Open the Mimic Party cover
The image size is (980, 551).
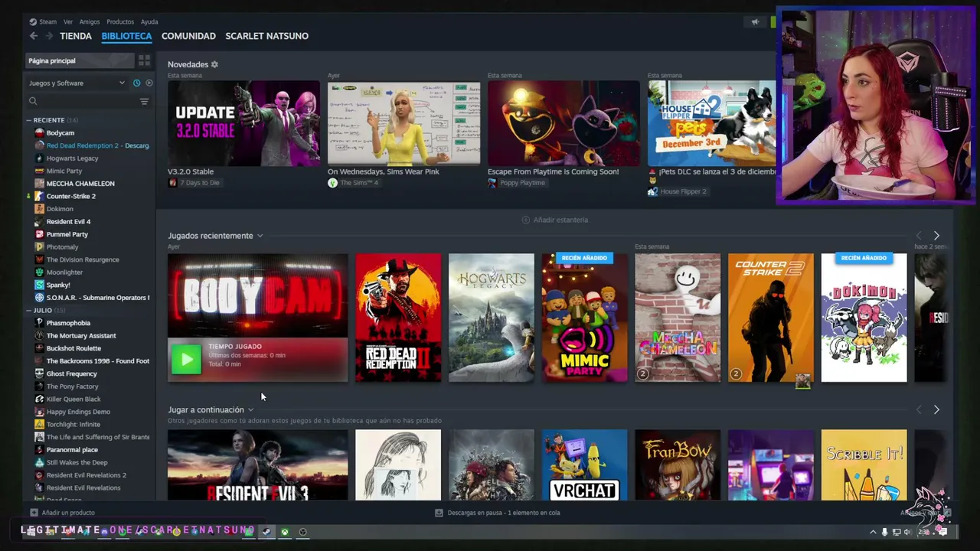pos(584,318)
